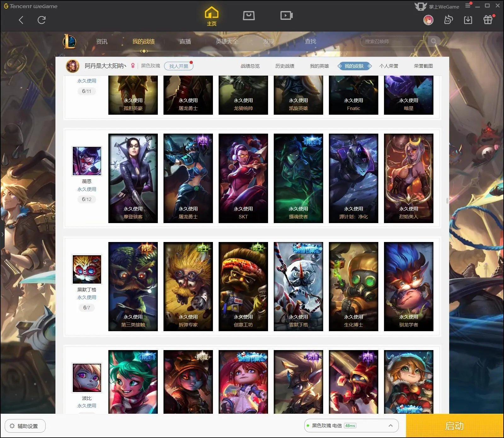Click the search magnifier icon
504x438 pixels.
[x=434, y=41]
